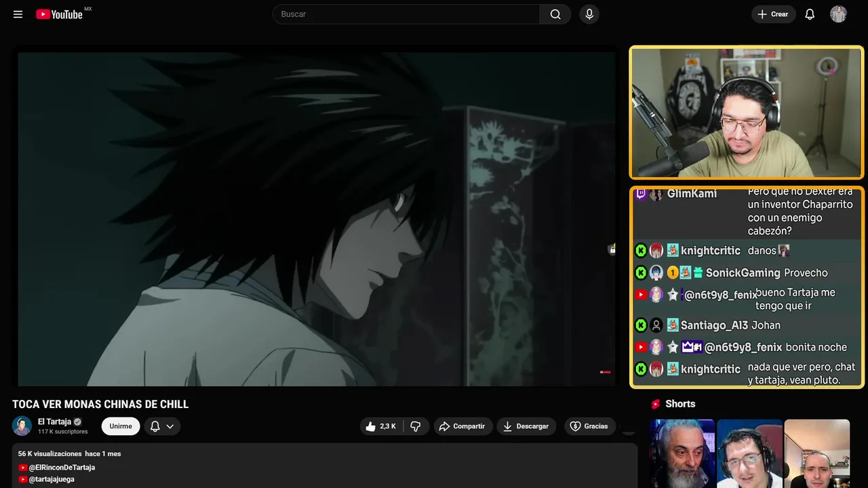Viewport: 868px width, 488px height.
Task: Click the streamer webcam overlay
Action: tap(747, 113)
